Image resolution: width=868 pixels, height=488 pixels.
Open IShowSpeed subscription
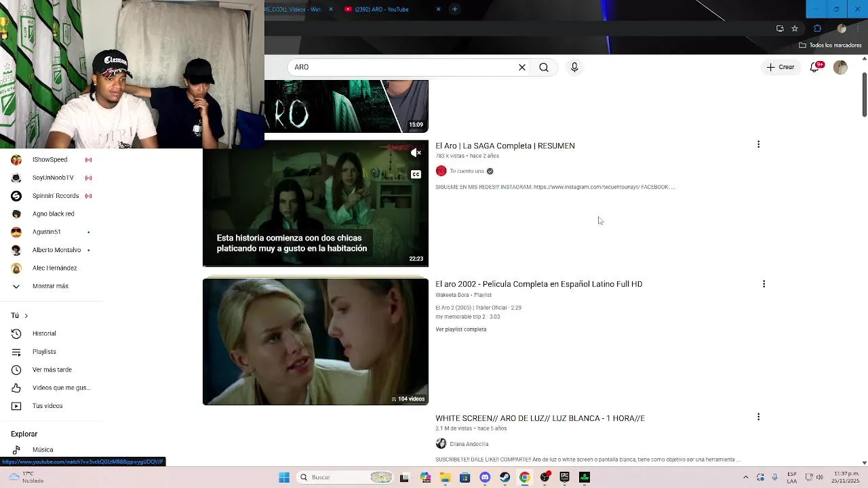coord(52,160)
